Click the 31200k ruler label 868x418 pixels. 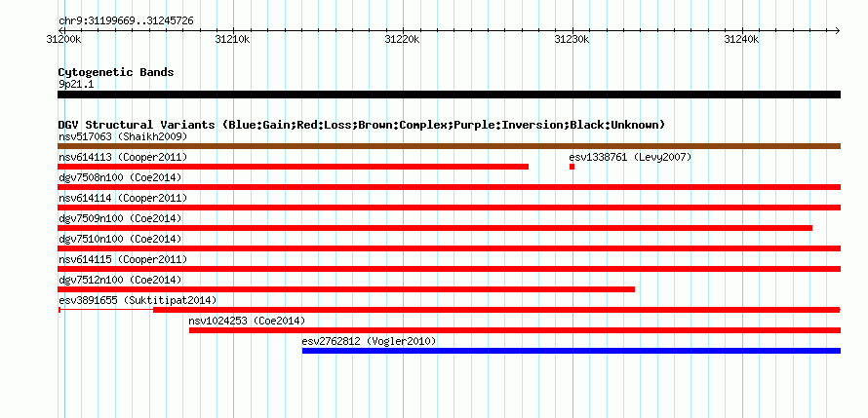pos(64,40)
